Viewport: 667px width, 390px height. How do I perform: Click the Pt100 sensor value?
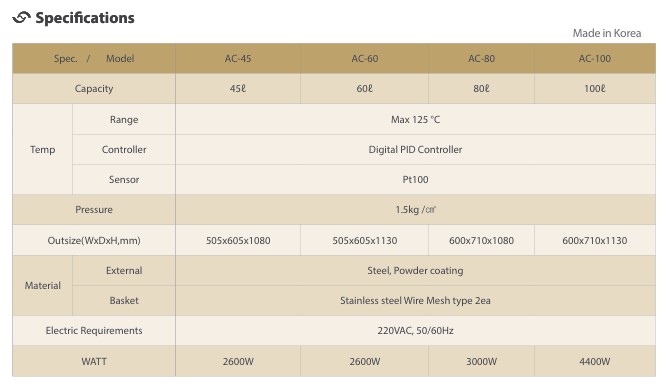pyautogui.click(x=415, y=179)
